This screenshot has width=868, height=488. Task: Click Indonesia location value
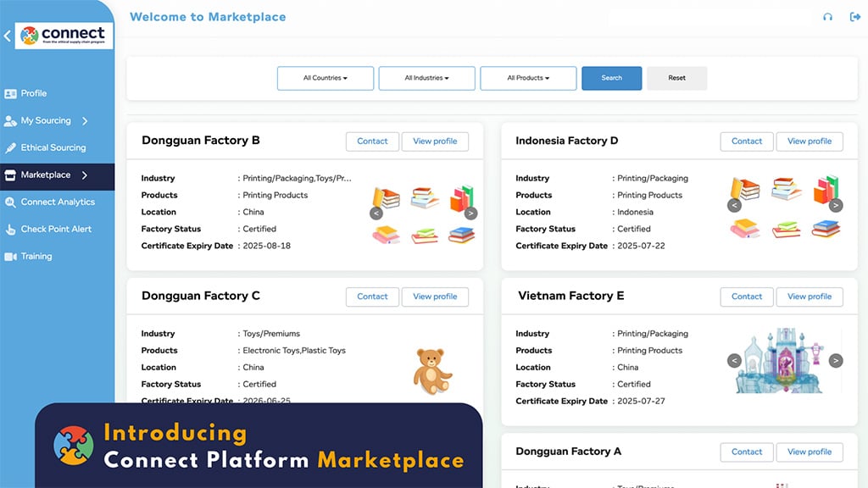(635, 212)
